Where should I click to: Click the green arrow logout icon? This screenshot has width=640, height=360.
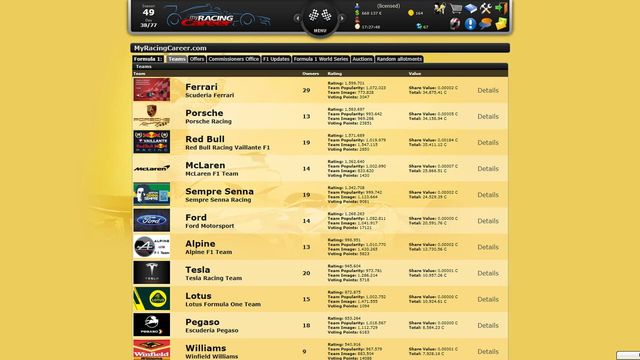click(x=501, y=8)
